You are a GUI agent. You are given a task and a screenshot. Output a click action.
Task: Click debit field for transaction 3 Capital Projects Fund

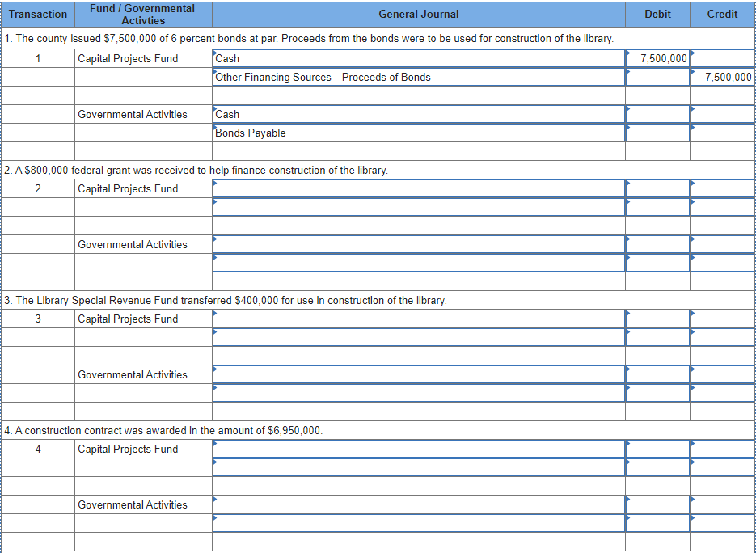pyautogui.click(x=657, y=319)
